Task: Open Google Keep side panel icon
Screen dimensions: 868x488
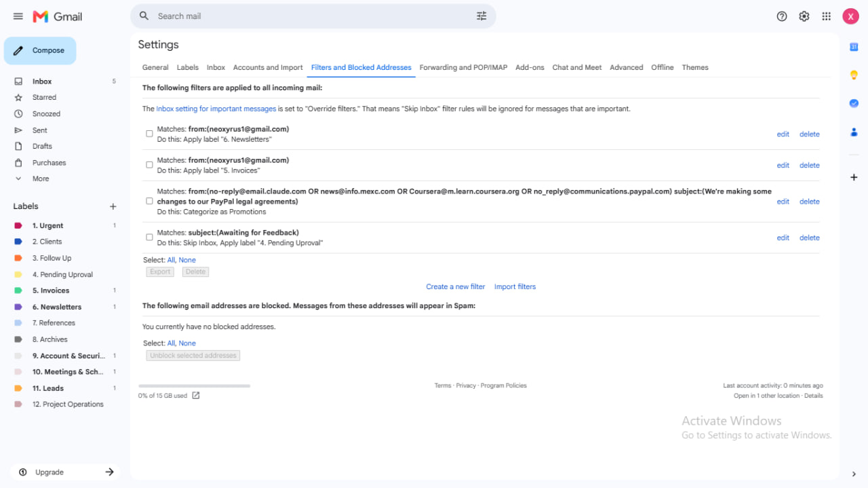Action: click(854, 75)
